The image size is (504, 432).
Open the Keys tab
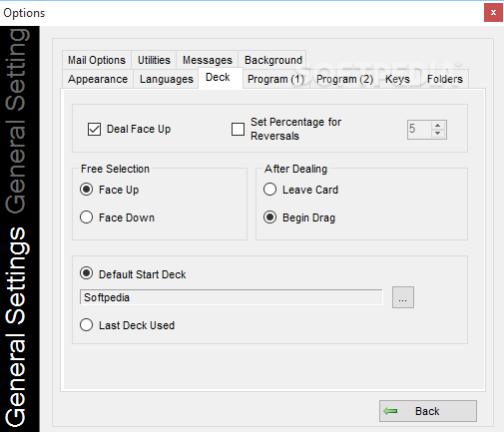(397, 79)
